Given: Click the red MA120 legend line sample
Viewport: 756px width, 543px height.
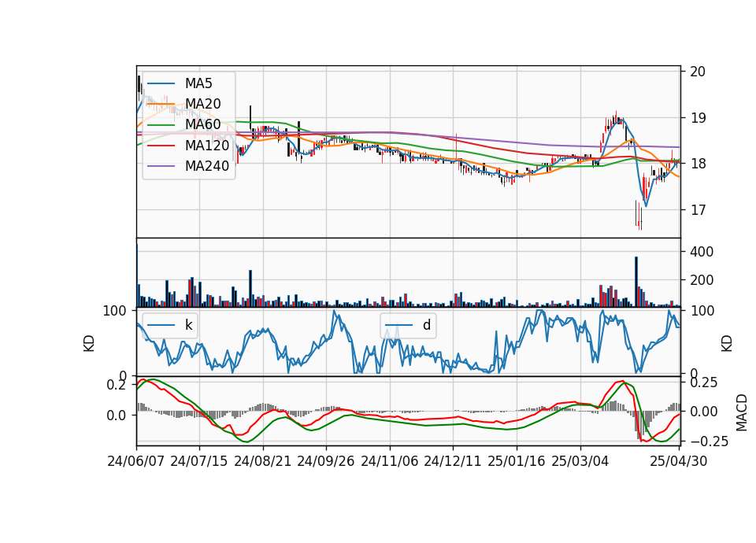Looking at the screenshot, I should point(161,145).
